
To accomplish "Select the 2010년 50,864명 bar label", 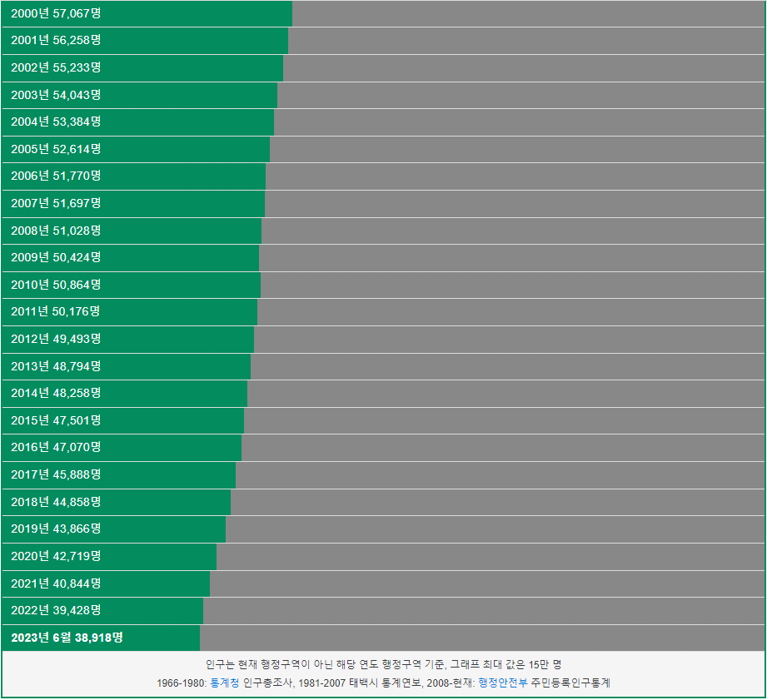I will [56, 285].
